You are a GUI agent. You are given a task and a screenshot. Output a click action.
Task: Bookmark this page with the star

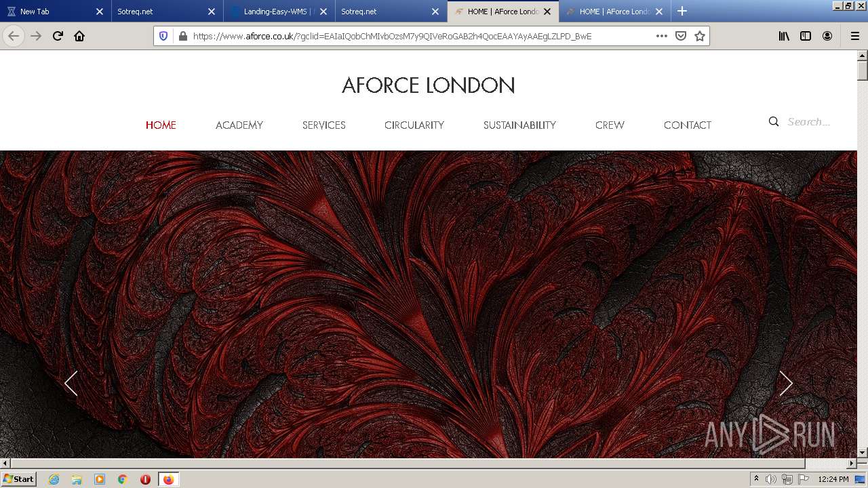[x=700, y=36]
